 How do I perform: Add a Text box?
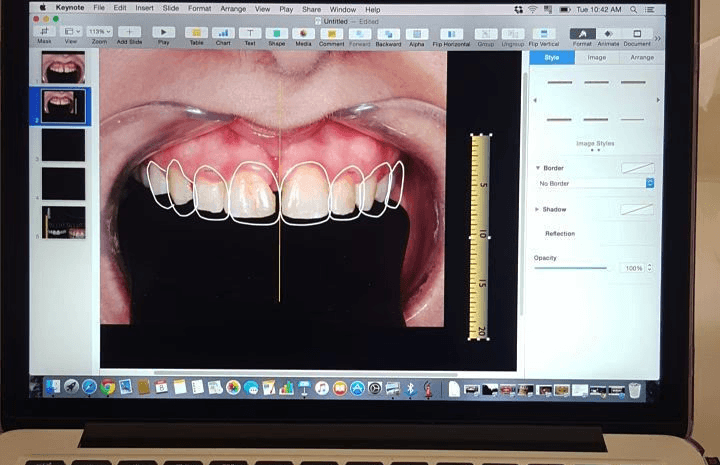click(250, 33)
